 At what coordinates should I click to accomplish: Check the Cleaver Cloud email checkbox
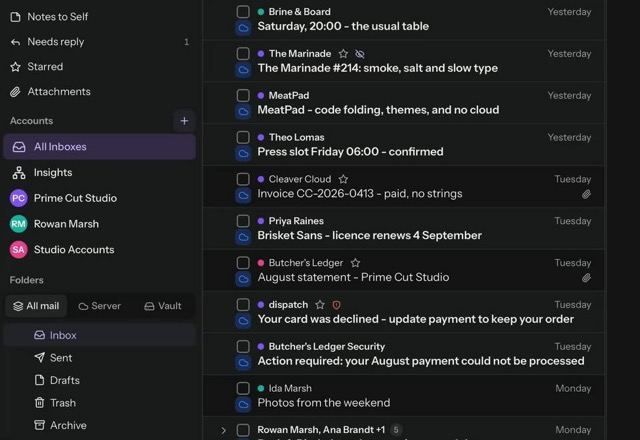pos(243,179)
